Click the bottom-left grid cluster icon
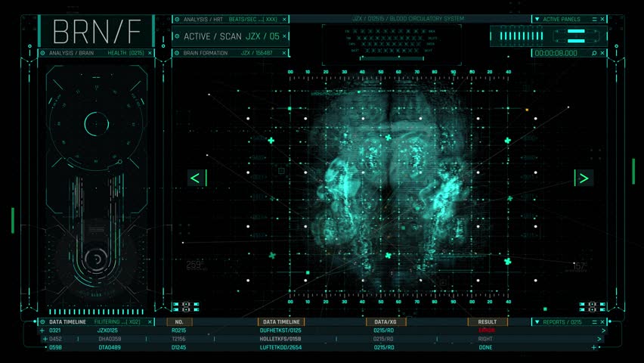The width and height of the screenshot is (644, 363). coord(186,307)
